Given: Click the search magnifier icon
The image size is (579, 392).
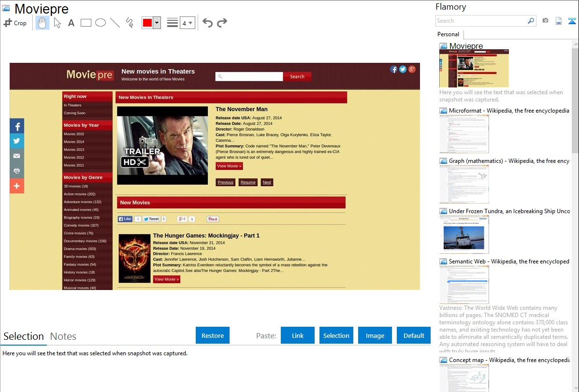Looking at the screenshot, I should [531, 21].
